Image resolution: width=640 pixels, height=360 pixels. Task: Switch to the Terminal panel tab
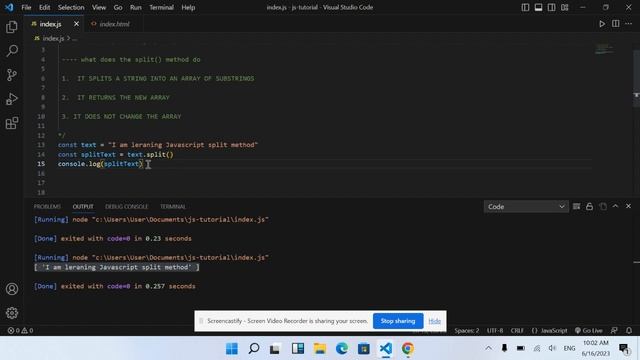tap(173, 207)
